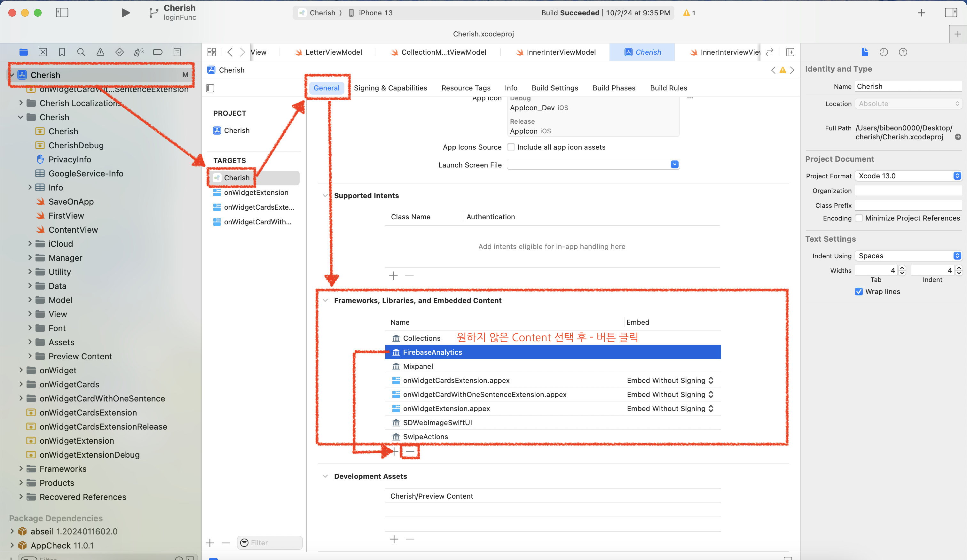Switch to Build Rules tab
This screenshot has width=967, height=560.
(668, 88)
